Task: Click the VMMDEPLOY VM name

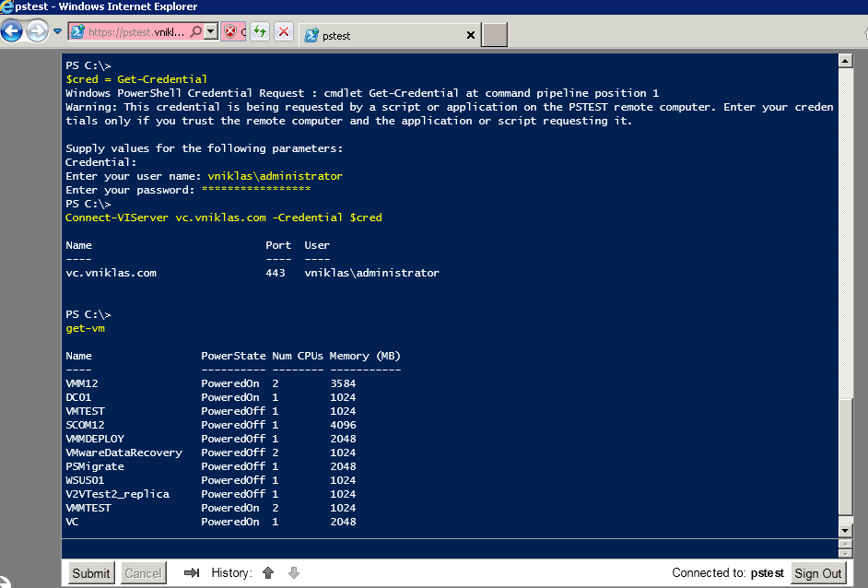Action: pyautogui.click(x=95, y=439)
